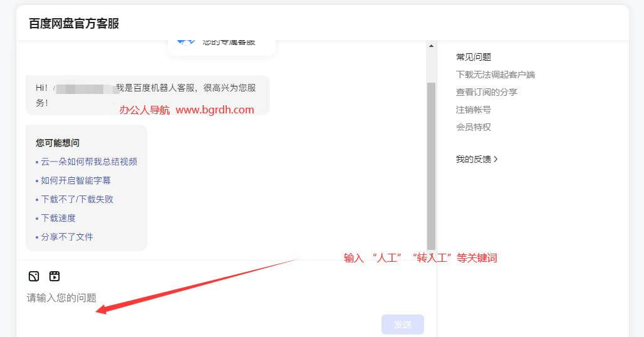Click the 您可能想问 heading

[58, 143]
